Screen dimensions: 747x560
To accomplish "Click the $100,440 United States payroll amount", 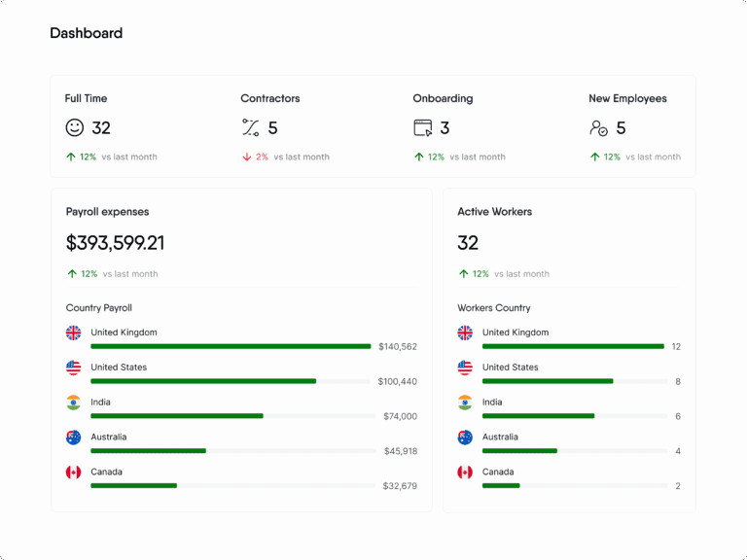I will click(x=397, y=381).
